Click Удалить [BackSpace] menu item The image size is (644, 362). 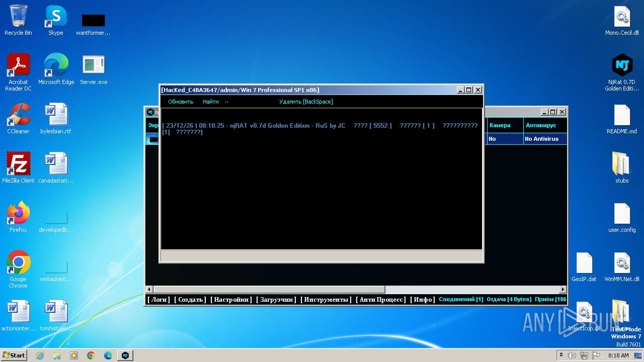click(306, 102)
